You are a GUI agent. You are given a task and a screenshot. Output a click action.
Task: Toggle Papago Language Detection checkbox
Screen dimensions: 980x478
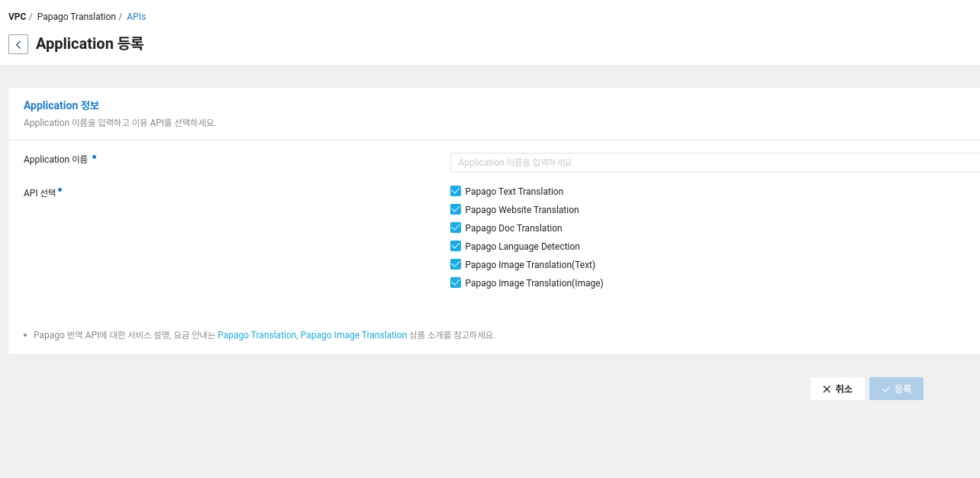pos(456,246)
